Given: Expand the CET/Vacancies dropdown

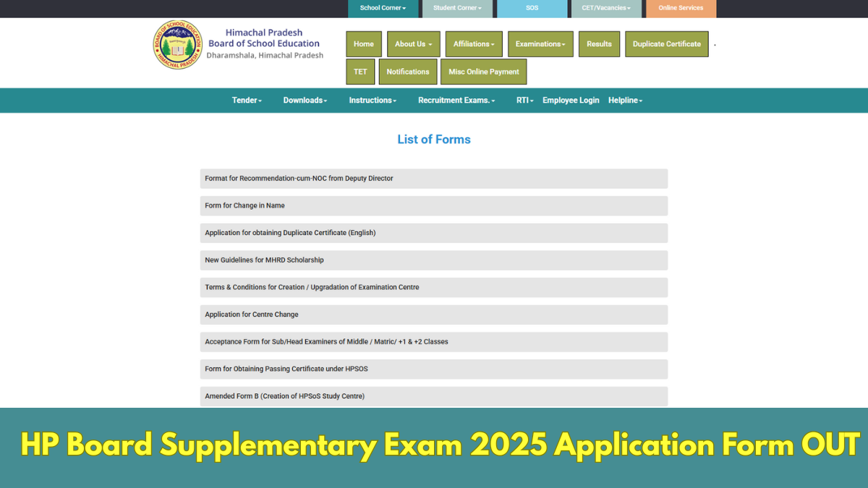Looking at the screenshot, I should tap(606, 8).
